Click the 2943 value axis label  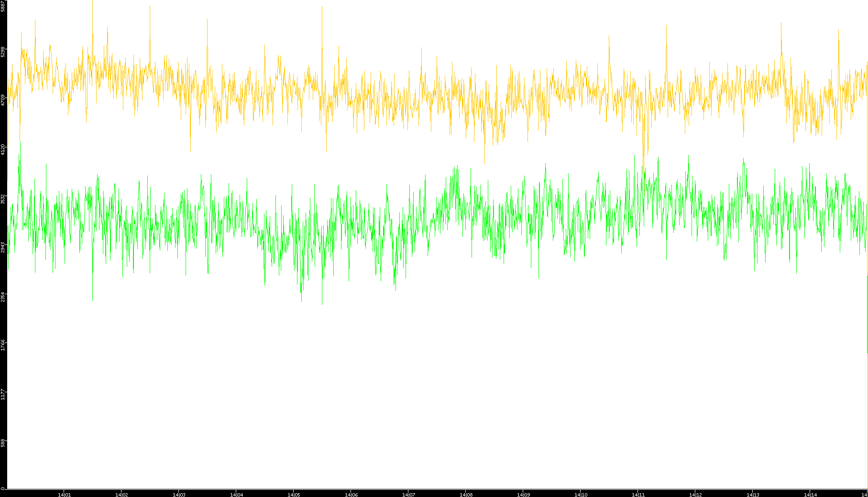[x=3, y=247]
